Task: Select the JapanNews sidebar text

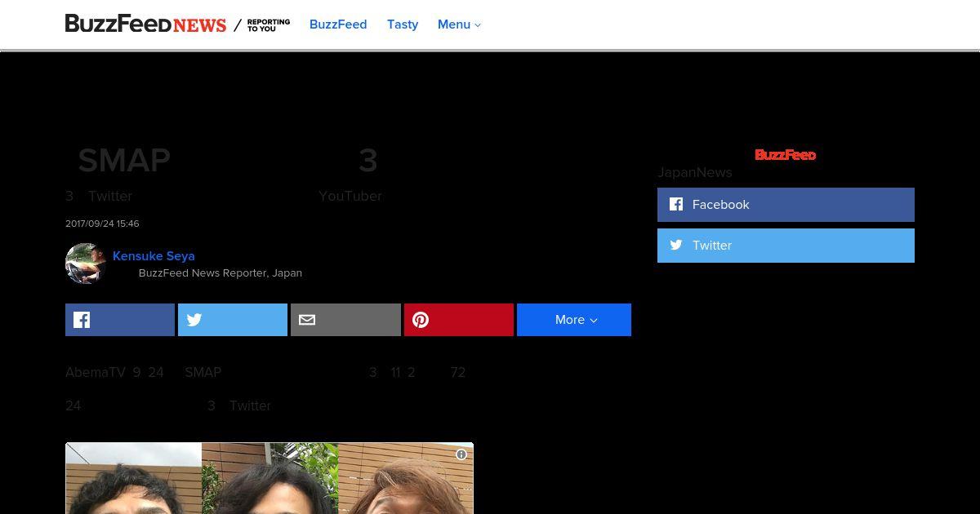Action: (x=695, y=172)
